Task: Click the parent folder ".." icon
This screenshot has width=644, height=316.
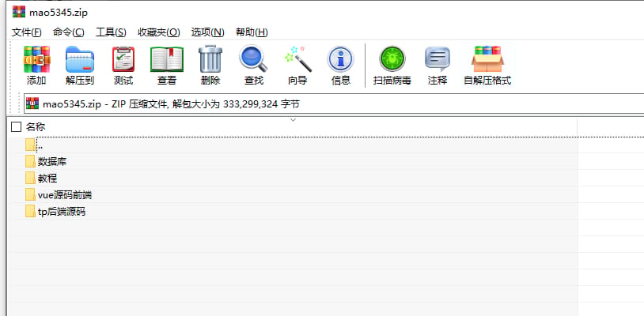Action: [30, 145]
